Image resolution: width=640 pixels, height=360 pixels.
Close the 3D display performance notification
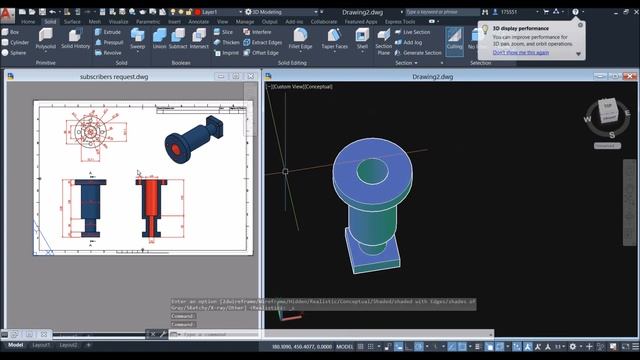(580, 25)
